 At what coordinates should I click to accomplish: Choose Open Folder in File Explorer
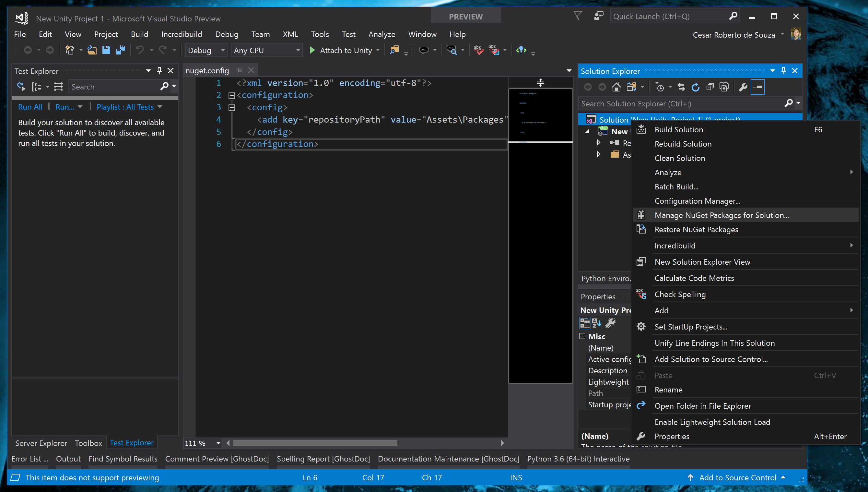click(745, 405)
